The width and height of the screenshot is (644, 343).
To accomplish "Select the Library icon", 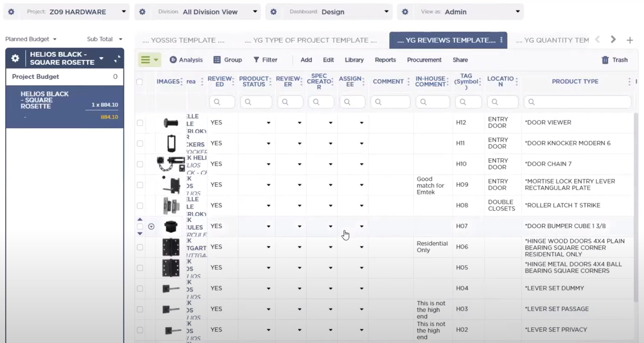I will click(354, 60).
